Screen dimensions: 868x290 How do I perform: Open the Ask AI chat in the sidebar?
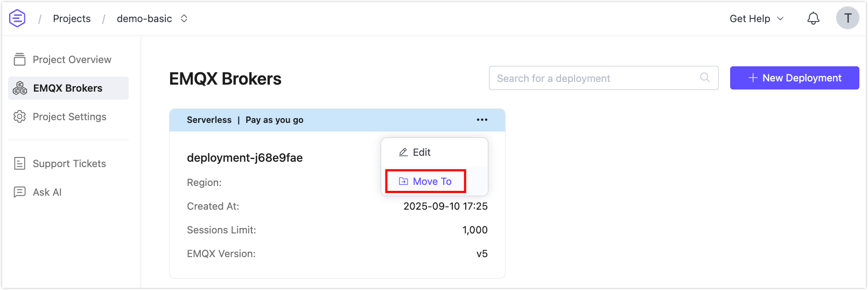coord(47,192)
